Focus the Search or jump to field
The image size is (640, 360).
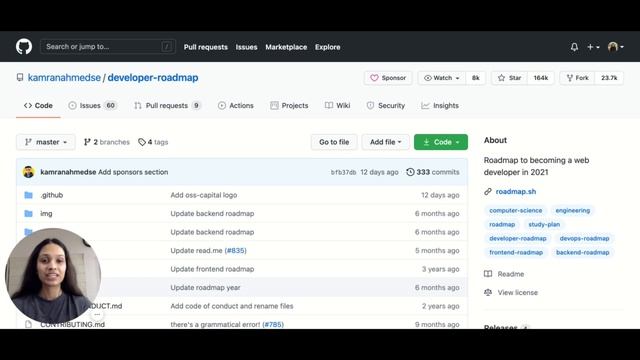(x=108, y=47)
